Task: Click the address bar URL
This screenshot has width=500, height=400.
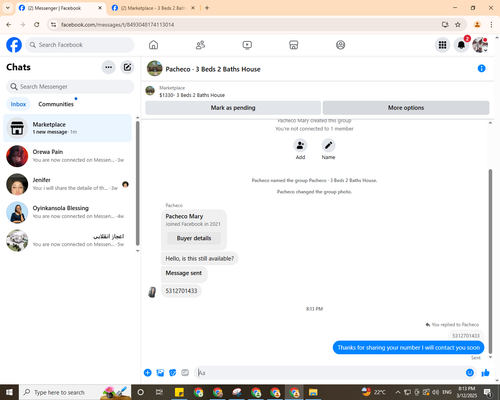Action: click(x=117, y=25)
